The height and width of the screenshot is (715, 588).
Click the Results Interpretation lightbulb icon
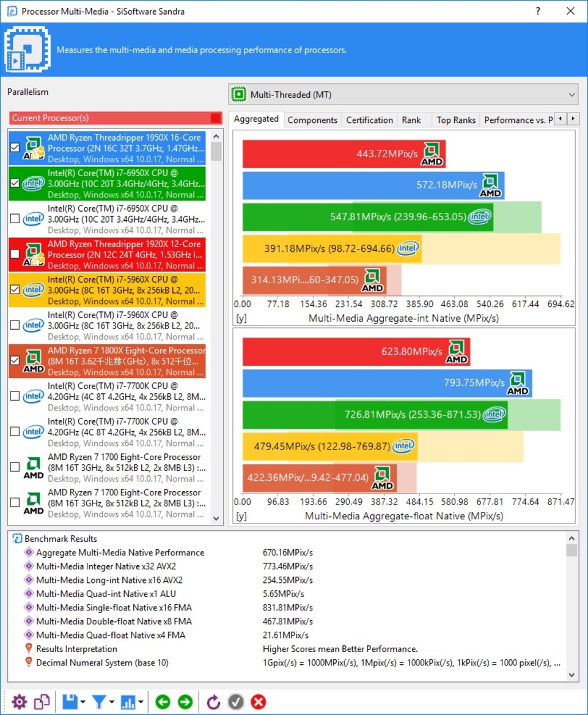(29, 648)
